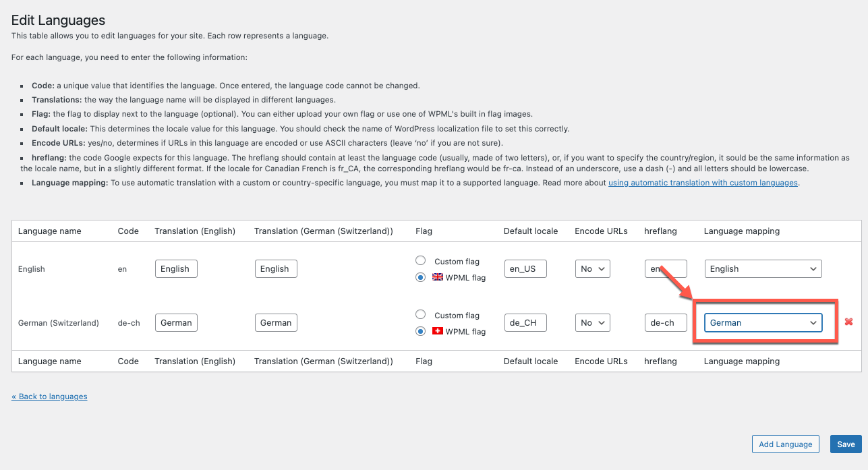Screen dimensions: 868x470
Task: Open Encode URLs dropdown for German (Switzerland)
Action: coord(592,322)
